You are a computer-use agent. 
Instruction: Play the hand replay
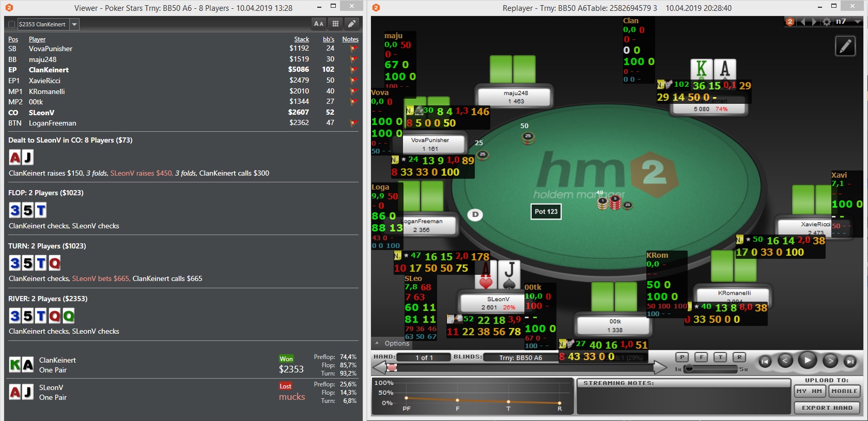(x=808, y=360)
